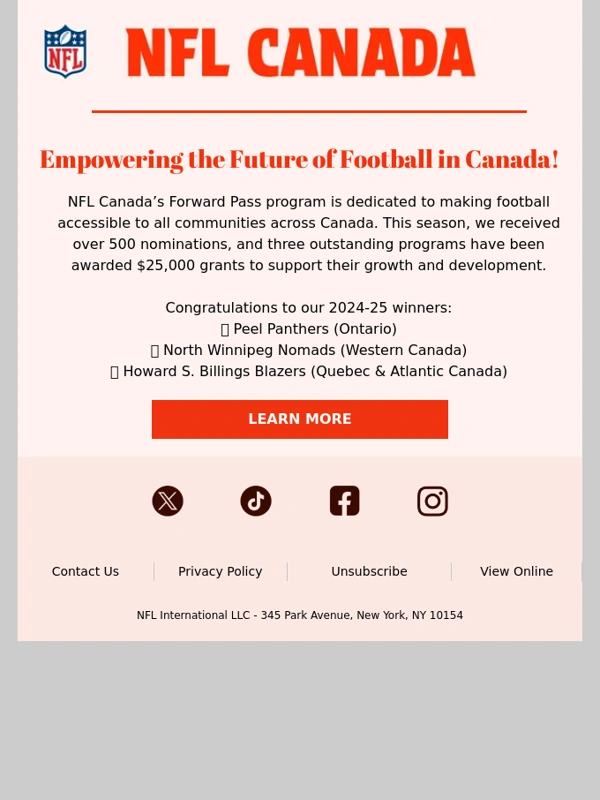Select the Peel Panthers (Ontario) winner text

click(x=315, y=329)
